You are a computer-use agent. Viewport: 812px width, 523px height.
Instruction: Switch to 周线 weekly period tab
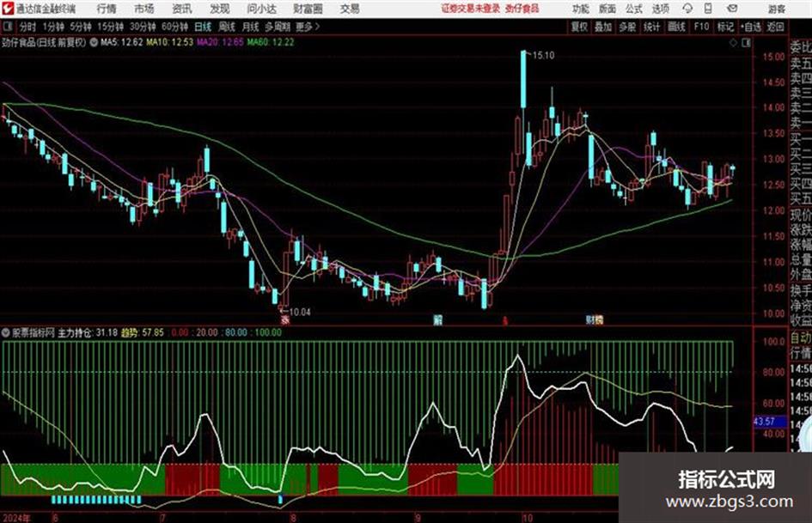[227, 27]
